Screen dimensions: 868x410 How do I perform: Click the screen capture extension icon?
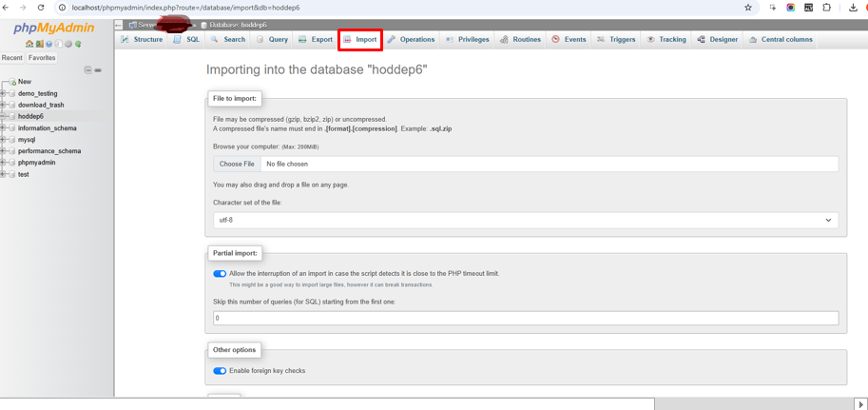(x=773, y=8)
